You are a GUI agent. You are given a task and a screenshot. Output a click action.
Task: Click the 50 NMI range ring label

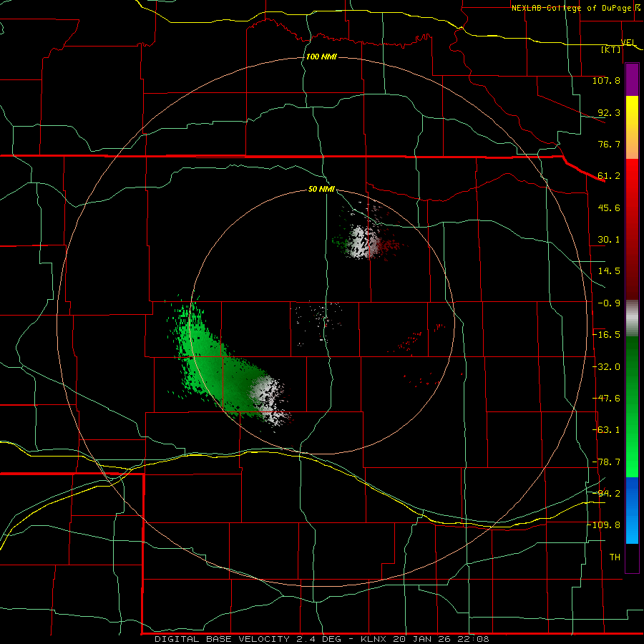(x=321, y=189)
